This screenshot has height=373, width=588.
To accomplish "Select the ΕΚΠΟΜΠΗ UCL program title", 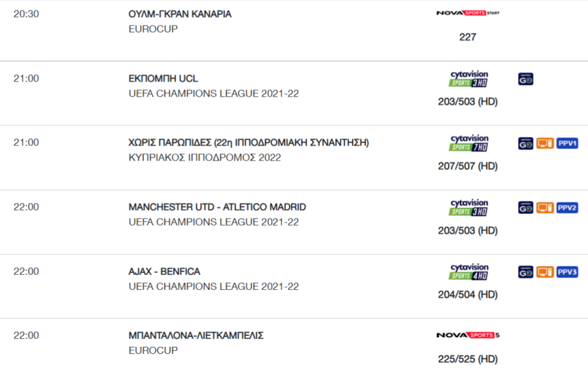I will pyautogui.click(x=163, y=79).
